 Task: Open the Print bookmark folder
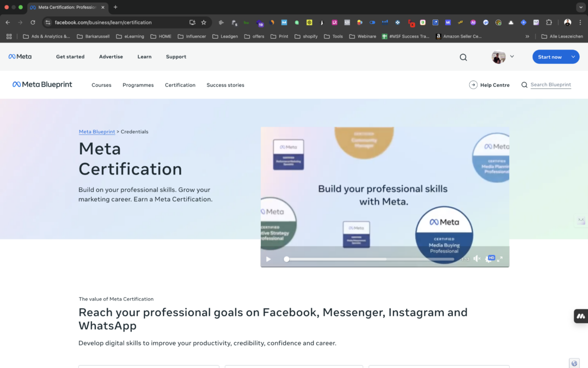point(279,37)
